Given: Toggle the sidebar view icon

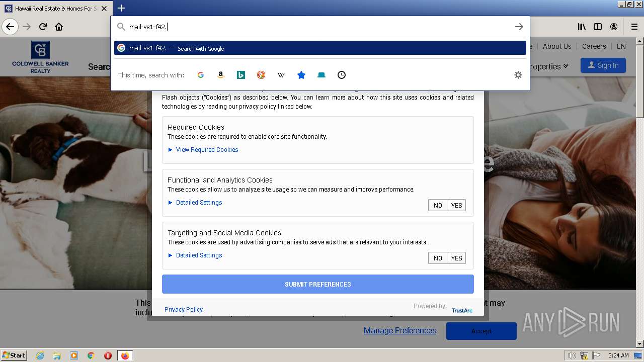Looking at the screenshot, I should click(598, 27).
